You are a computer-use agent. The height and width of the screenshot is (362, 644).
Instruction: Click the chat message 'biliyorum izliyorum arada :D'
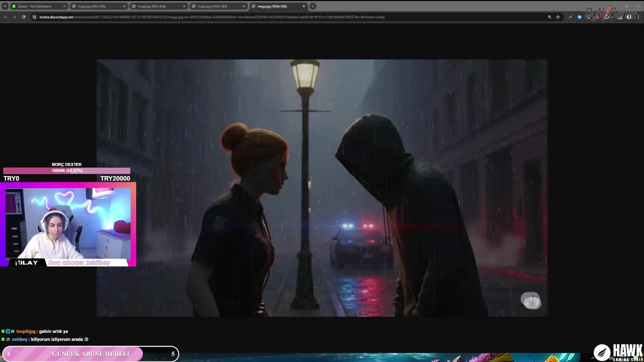[59, 339]
